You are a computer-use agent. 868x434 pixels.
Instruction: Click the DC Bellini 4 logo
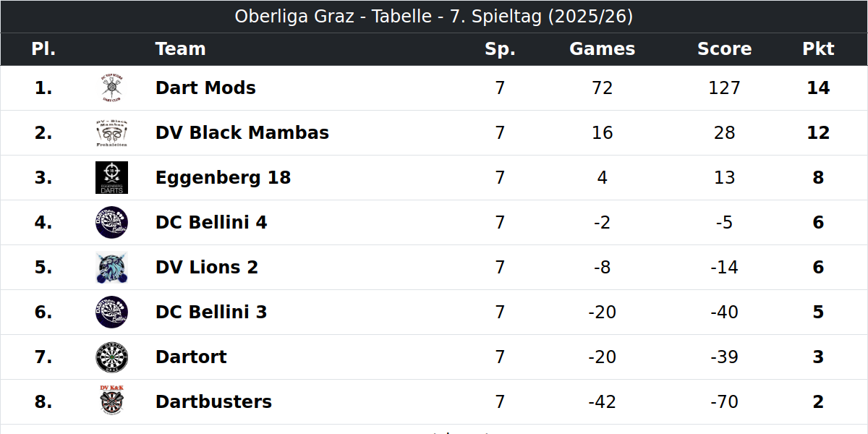pyautogui.click(x=111, y=223)
